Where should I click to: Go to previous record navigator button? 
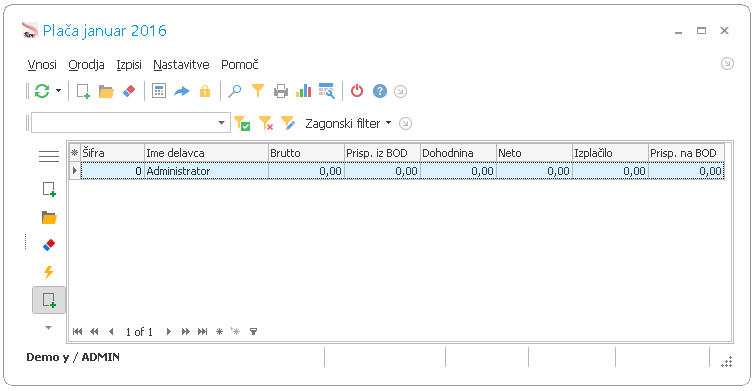pos(111,332)
